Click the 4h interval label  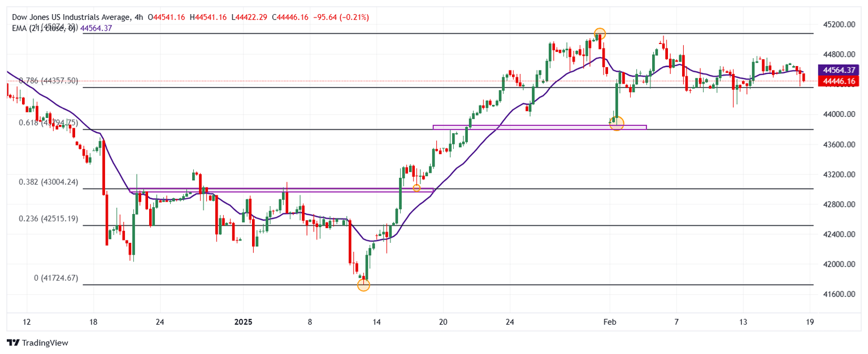[x=140, y=18]
